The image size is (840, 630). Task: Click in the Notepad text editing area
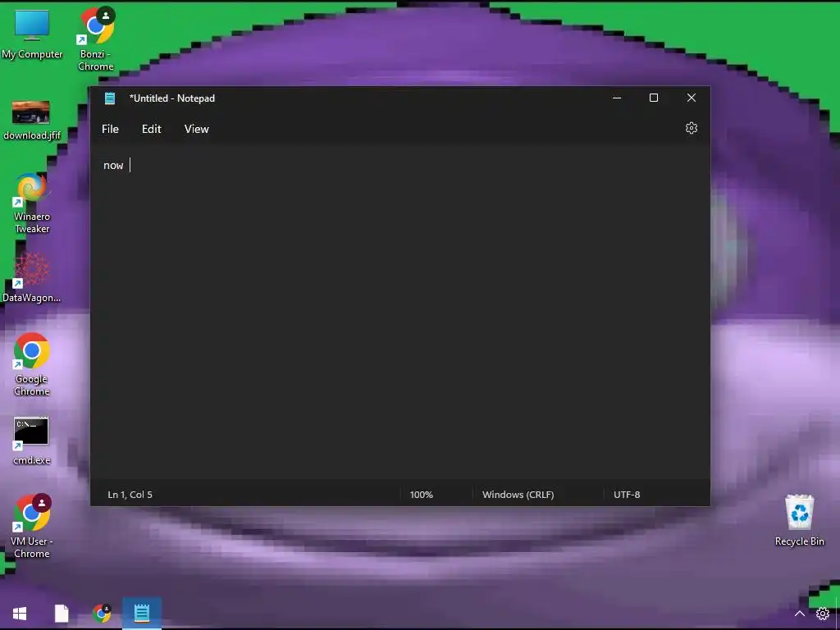tap(400, 311)
